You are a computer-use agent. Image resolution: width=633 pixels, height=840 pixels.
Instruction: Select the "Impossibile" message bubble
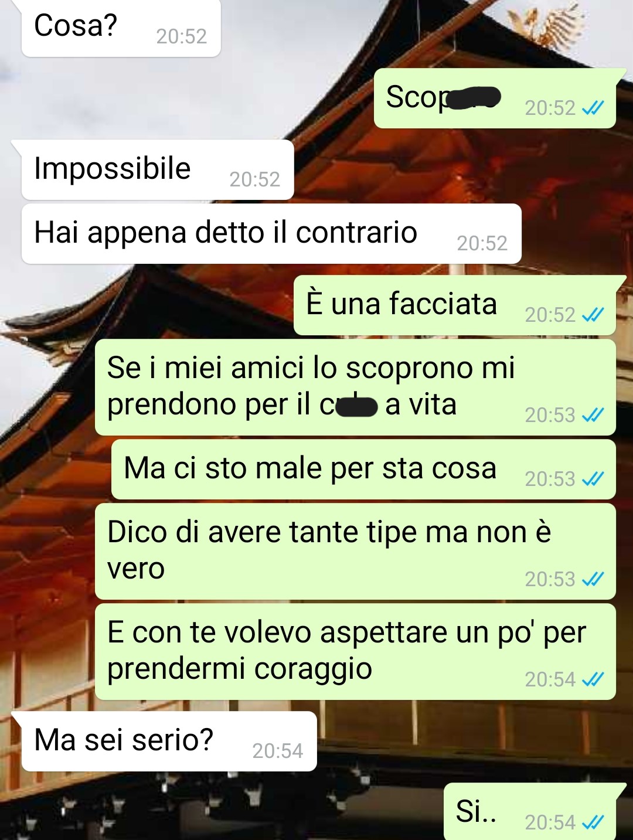[157, 170]
